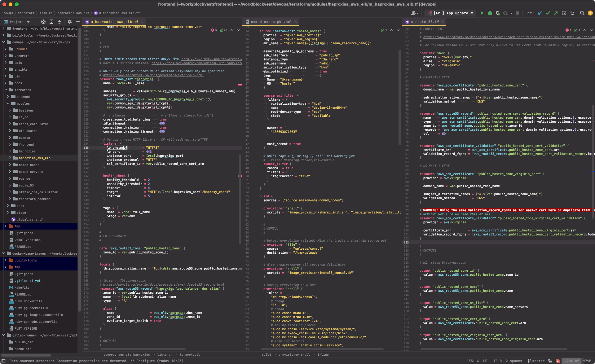This screenshot has width=595, height=364.
Task: Git push green arrow icon
Action: tap(556, 13)
